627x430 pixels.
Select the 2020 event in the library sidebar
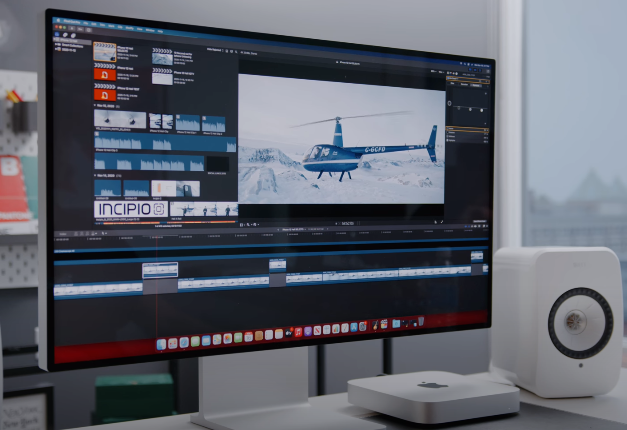(67, 50)
